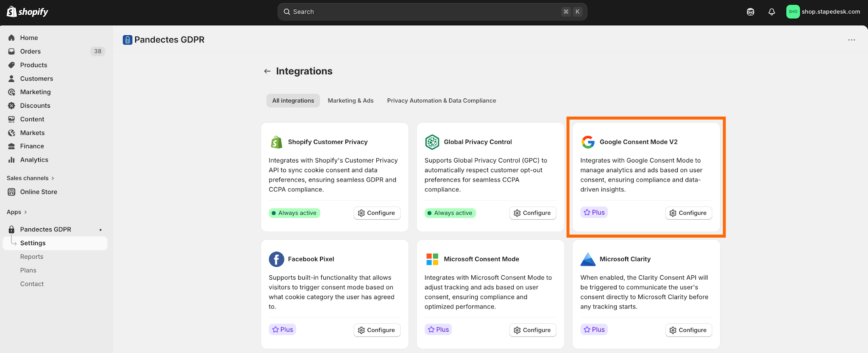Image resolution: width=868 pixels, height=353 pixels.
Task: Click the Plus badge on Google Consent Mode
Action: [x=594, y=213]
